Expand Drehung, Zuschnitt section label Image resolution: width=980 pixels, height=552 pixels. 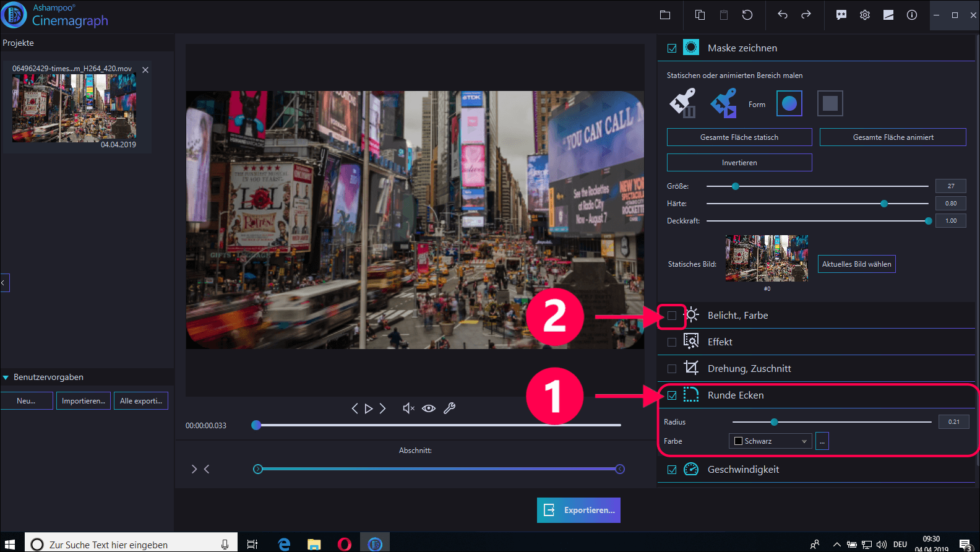click(749, 368)
